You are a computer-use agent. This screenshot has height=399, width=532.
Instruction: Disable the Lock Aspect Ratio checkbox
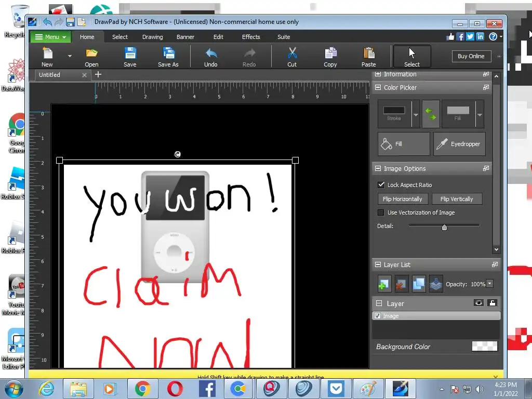coord(381,185)
